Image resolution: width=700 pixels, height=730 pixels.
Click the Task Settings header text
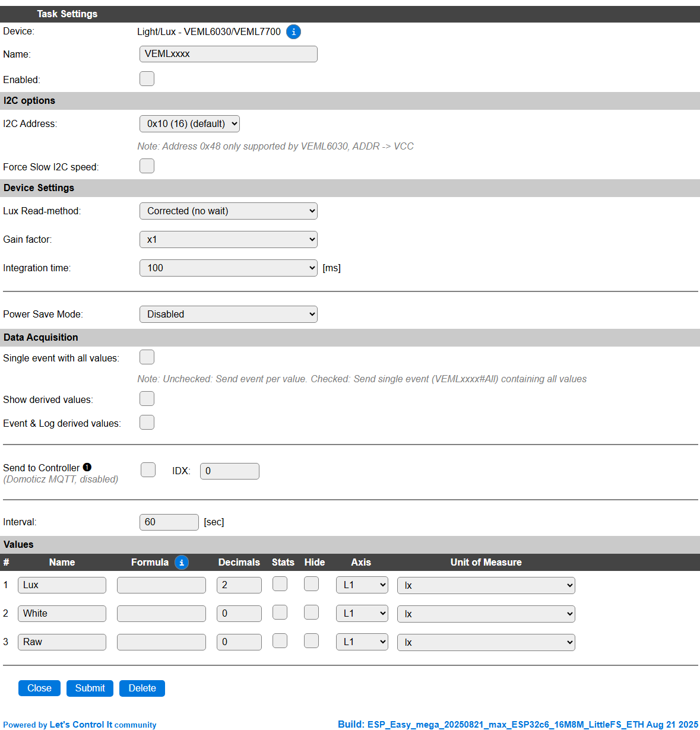67,14
